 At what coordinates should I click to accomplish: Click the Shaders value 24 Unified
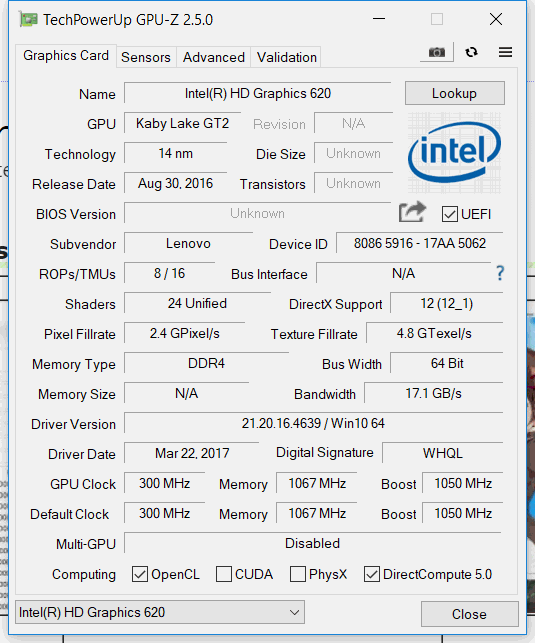pyautogui.click(x=197, y=303)
